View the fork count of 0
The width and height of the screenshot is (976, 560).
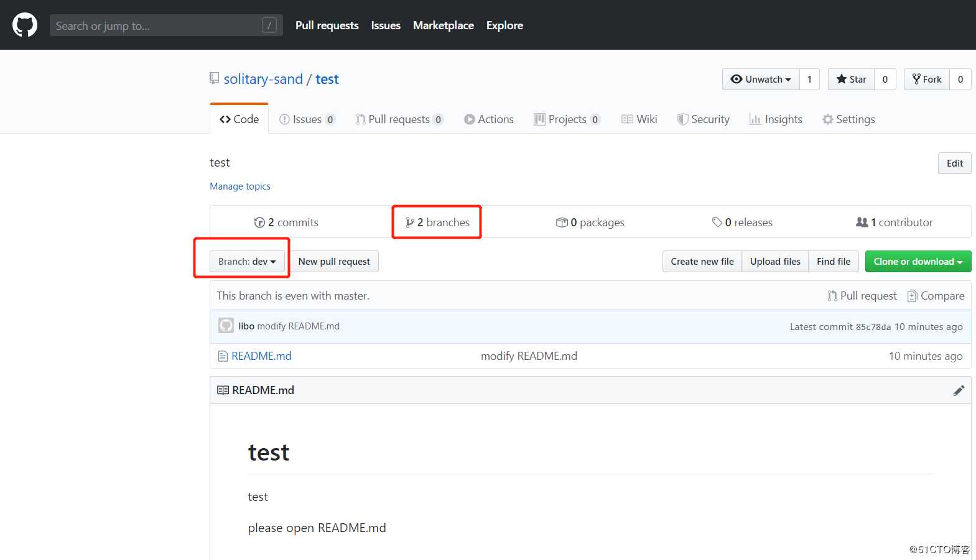(x=960, y=79)
